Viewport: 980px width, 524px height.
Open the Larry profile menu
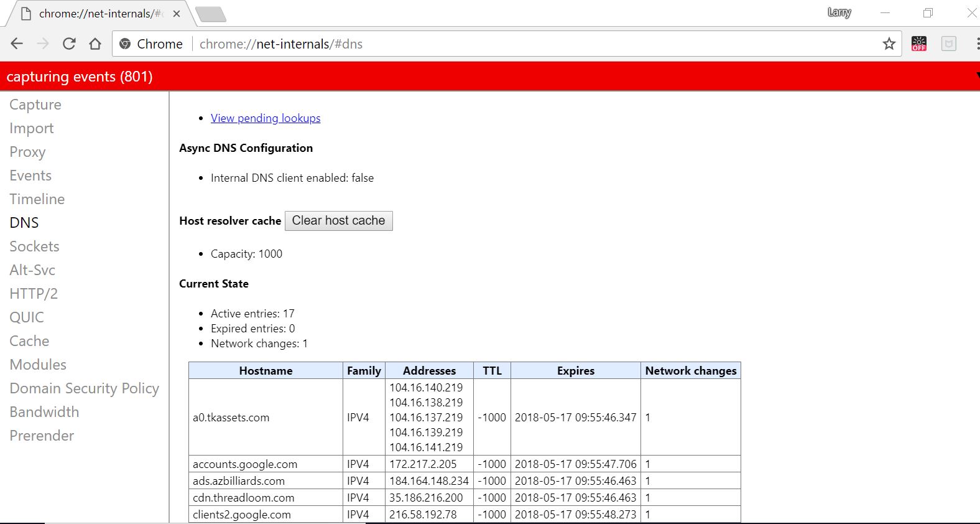[839, 12]
